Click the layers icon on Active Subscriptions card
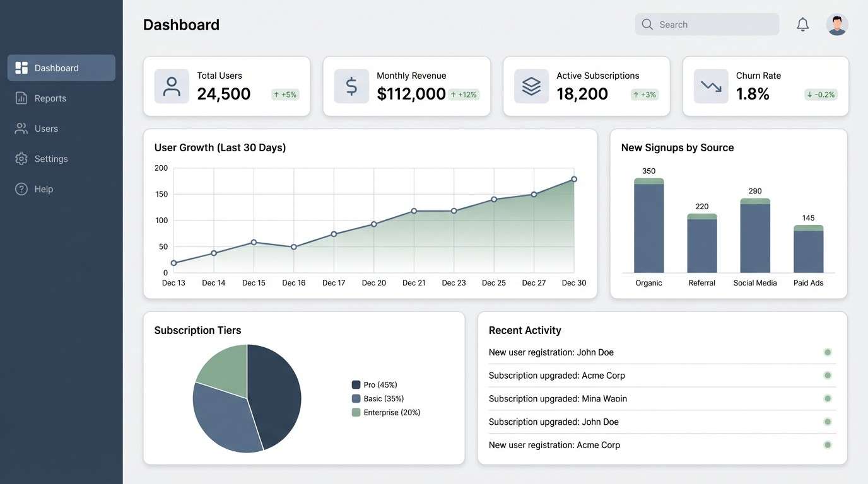The width and height of the screenshot is (868, 484). point(531,86)
